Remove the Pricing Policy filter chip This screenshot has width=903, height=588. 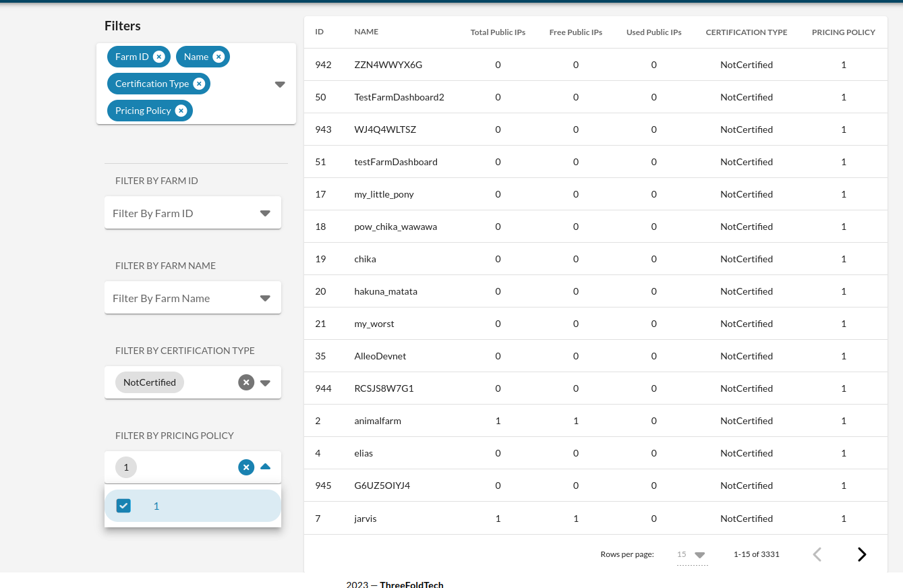point(180,110)
